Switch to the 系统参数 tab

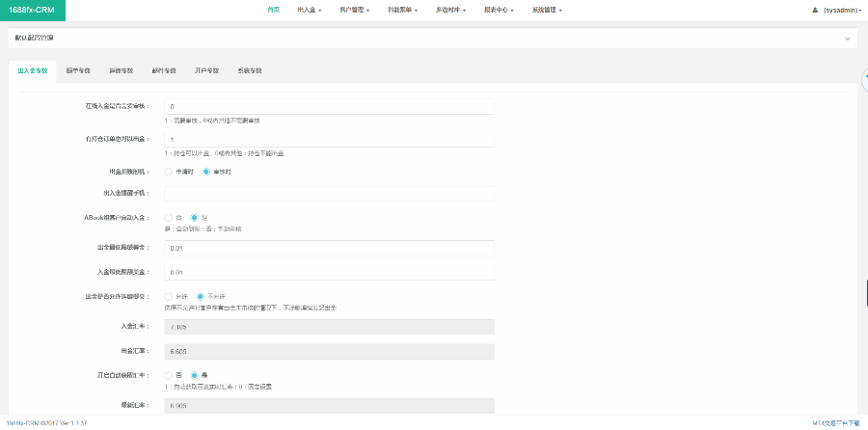[250, 70]
